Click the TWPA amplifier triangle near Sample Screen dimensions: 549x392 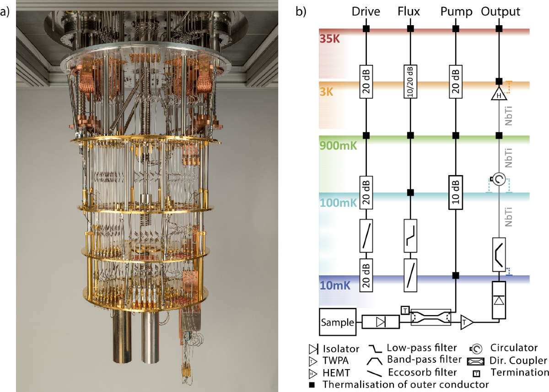tap(467, 322)
